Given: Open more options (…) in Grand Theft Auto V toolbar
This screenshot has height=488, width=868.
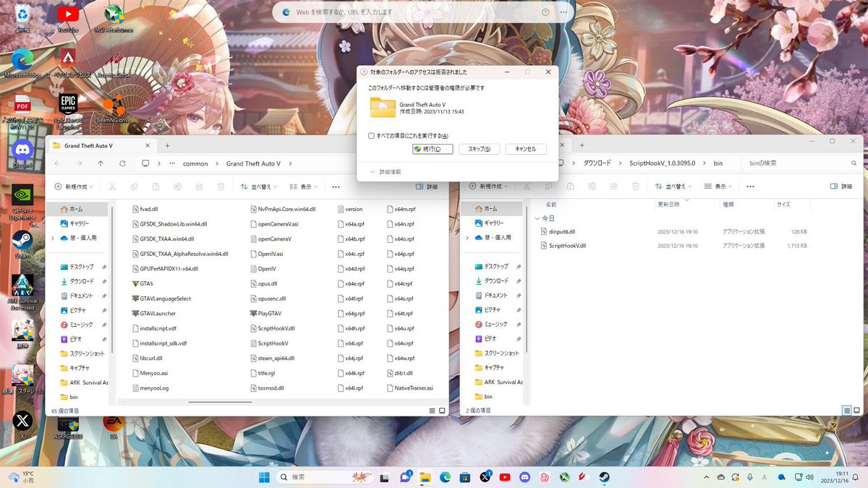Looking at the screenshot, I should (x=336, y=187).
